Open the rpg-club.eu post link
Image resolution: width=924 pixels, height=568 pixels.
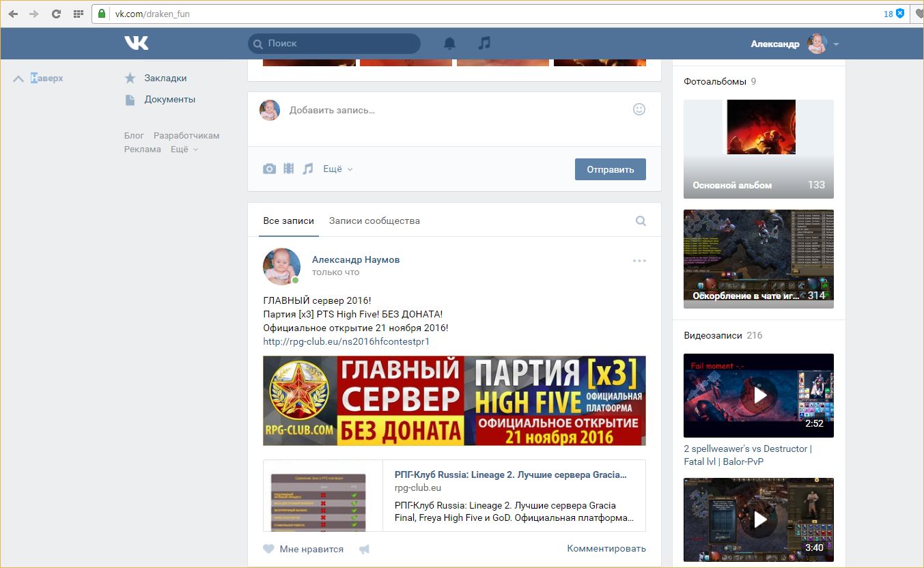pyautogui.click(x=346, y=341)
